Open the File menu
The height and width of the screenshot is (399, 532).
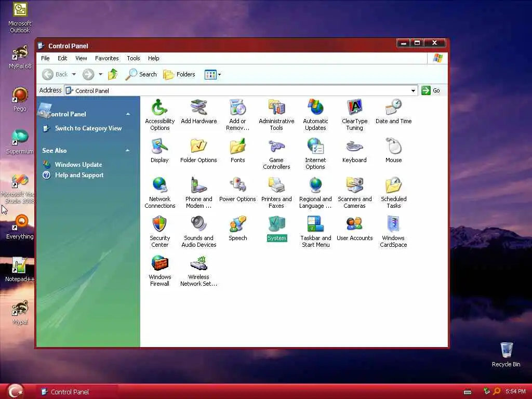pyautogui.click(x=45, y=58)
